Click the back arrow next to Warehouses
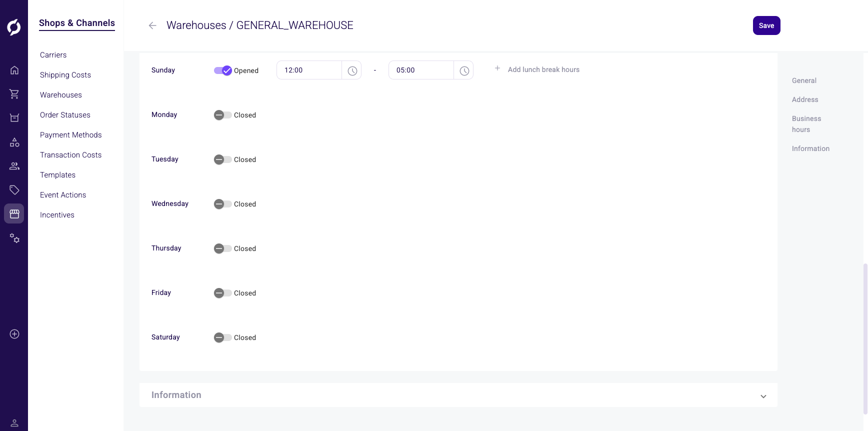 coord(152,25)
